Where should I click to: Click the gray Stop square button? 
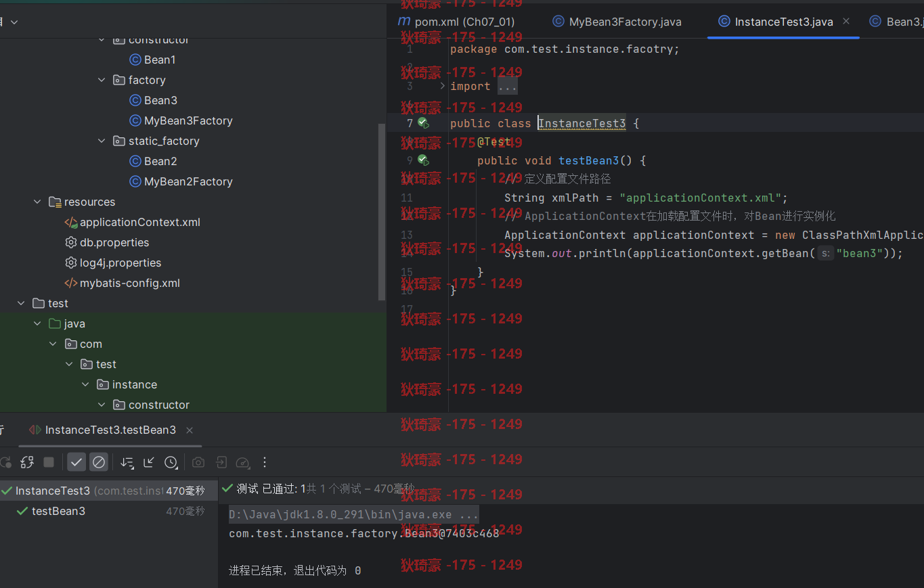tap(49, 462)
